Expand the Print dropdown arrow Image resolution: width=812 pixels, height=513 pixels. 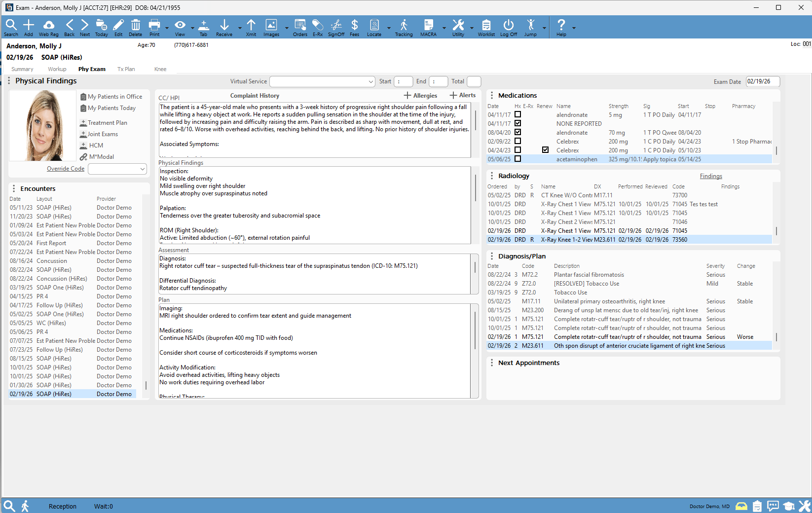pyautogui.click(x=167, y=28)
